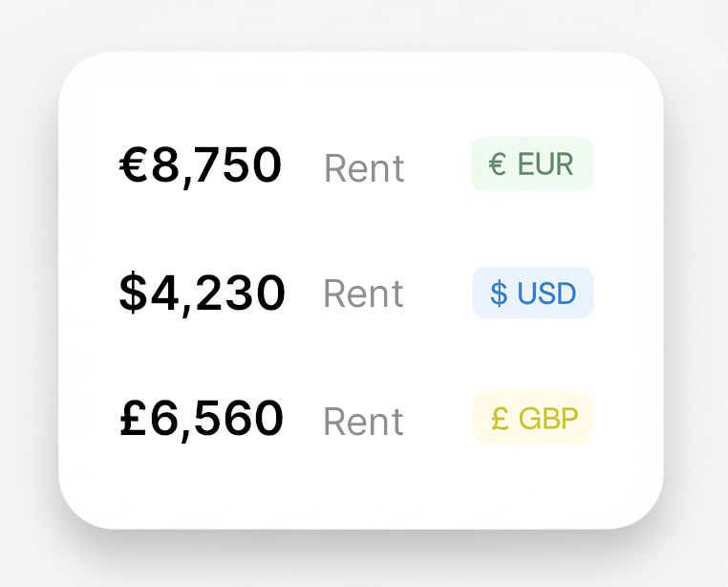Click the pound sign before 6,560
The height and width of the screenshot is (587, 728).
click(135, 419)
